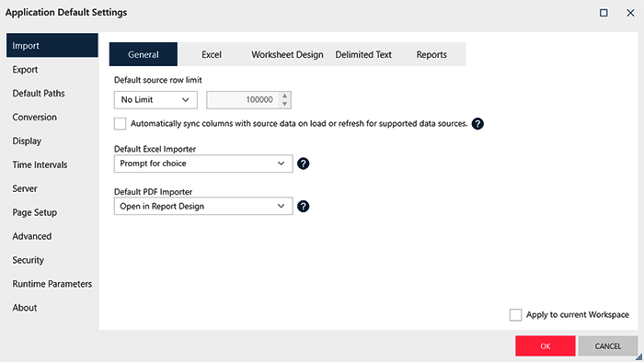This screenshot has height=362, width=644.
Task: Close the Application Default Settings dialog
Action: 630,13
